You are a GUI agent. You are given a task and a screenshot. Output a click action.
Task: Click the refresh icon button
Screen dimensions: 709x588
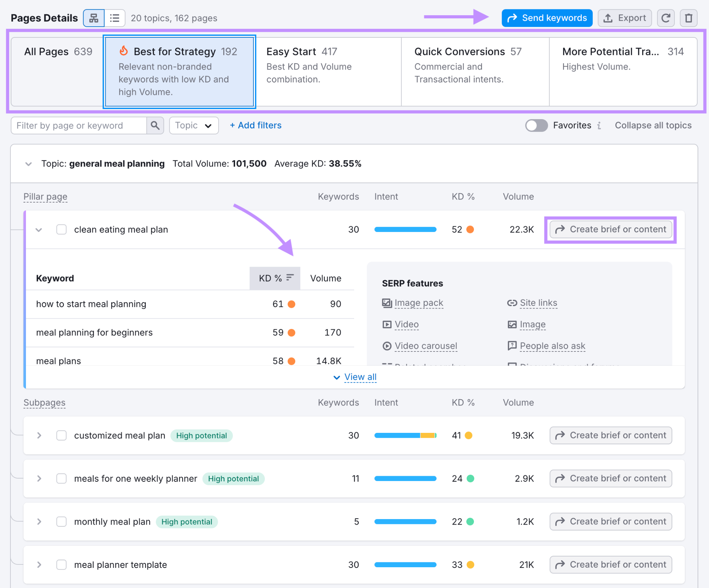coord(666,18)
